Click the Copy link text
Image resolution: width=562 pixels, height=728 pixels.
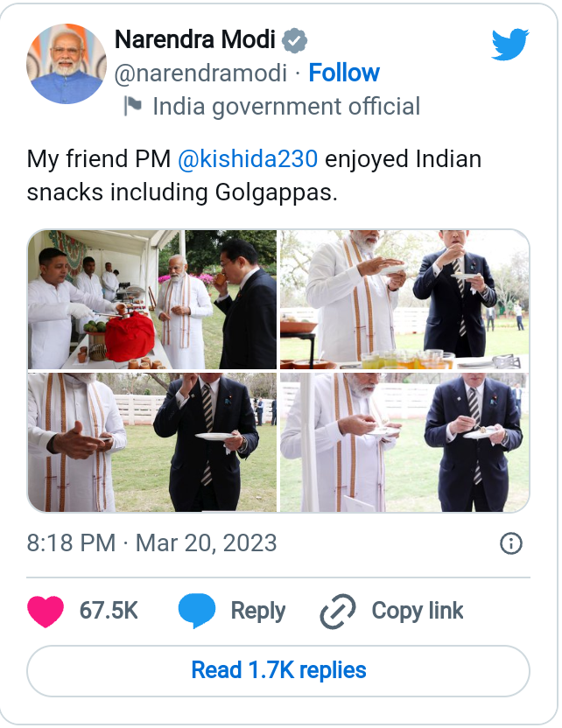pyautogui.click(x=418, y=611)
